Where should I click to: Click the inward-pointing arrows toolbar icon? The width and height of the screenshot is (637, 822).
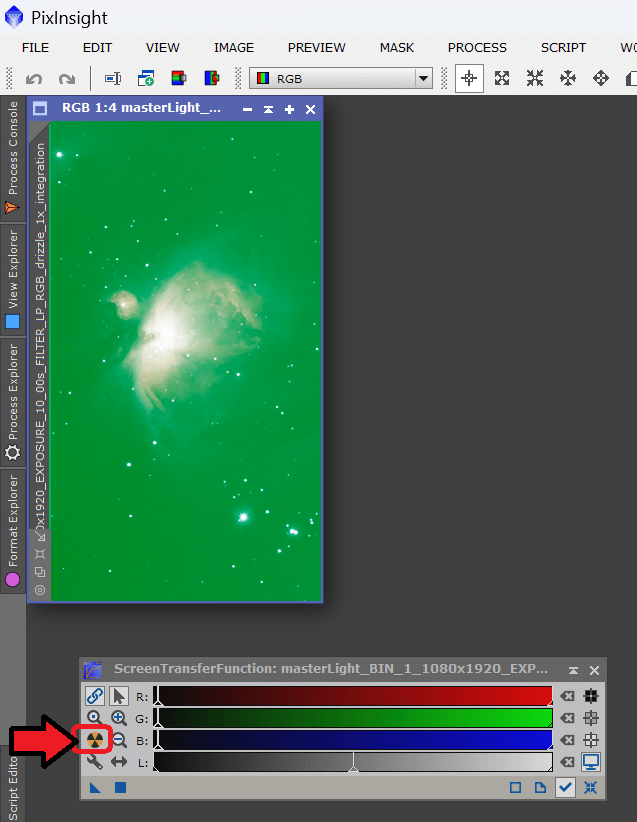click(x=535, y=79)
